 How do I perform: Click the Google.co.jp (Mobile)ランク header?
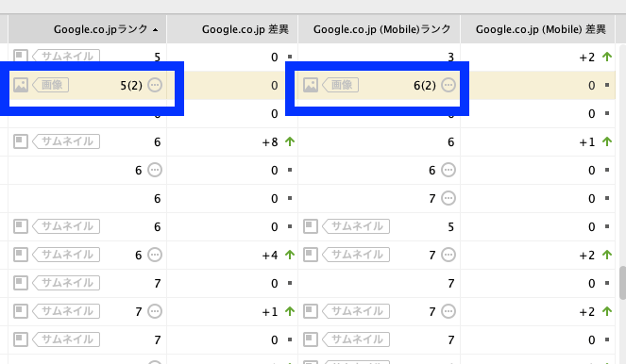pos(382,29)
